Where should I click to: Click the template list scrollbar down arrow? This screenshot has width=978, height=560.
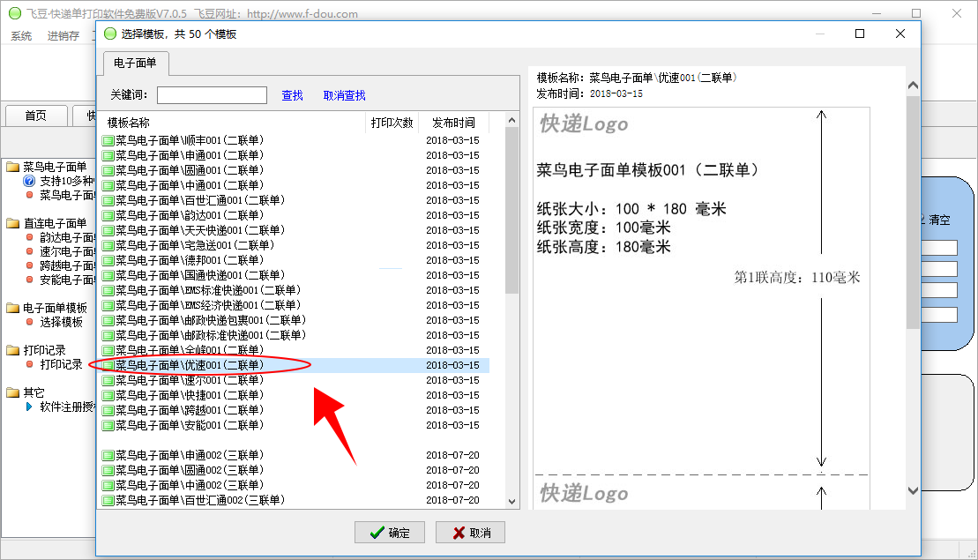click(512, 502)
